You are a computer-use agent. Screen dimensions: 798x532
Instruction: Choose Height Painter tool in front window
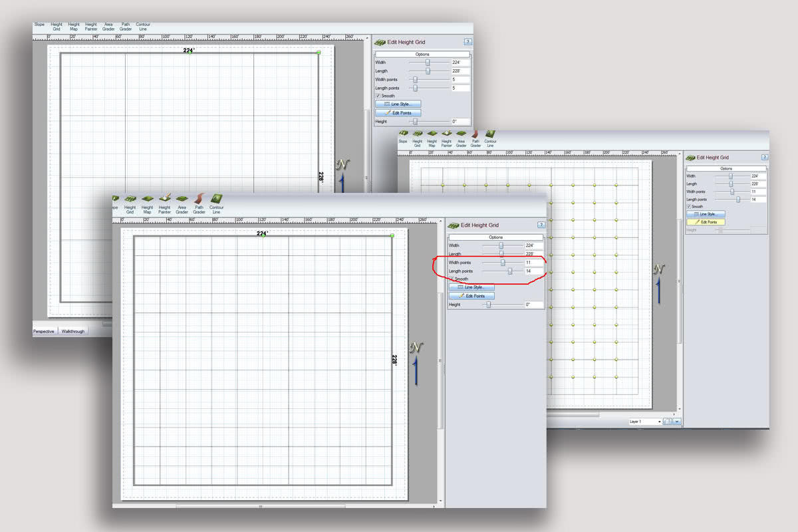pyautogui.click(x=165, y=202)
